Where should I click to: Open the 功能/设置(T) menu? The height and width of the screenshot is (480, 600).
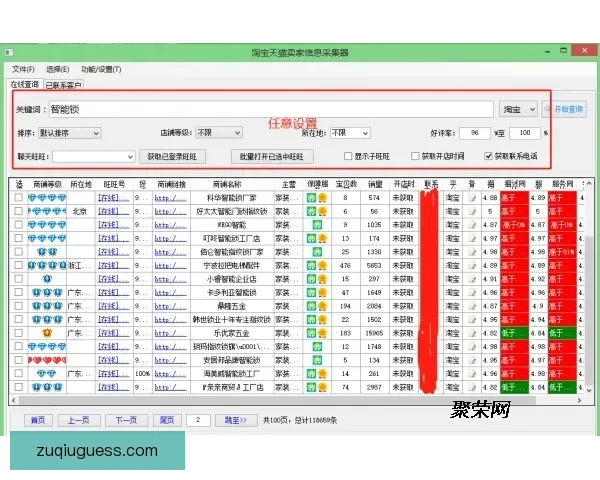[x=101, y=69]
